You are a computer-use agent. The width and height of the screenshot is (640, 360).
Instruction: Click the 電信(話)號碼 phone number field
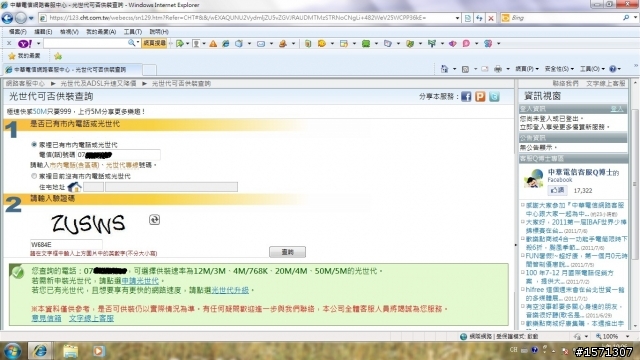[118, 155]
